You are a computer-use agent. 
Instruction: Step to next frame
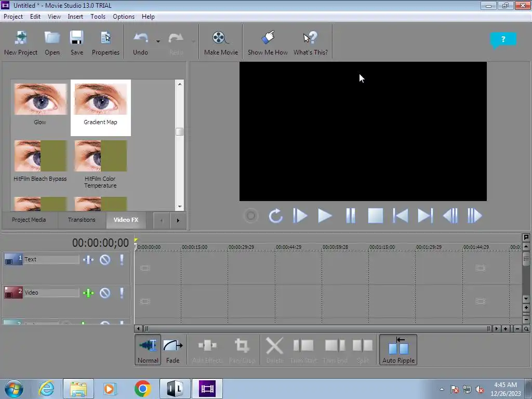[475, 216]
